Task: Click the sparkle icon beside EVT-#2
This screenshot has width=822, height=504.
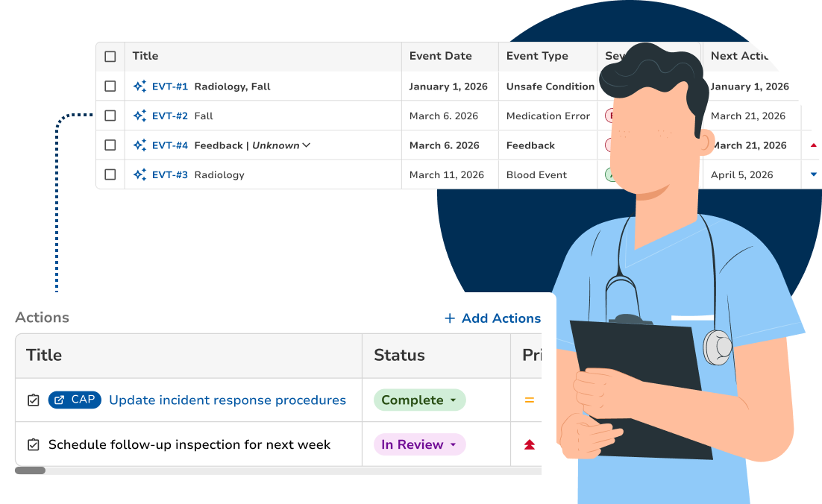Action: (x=139, y=116)
